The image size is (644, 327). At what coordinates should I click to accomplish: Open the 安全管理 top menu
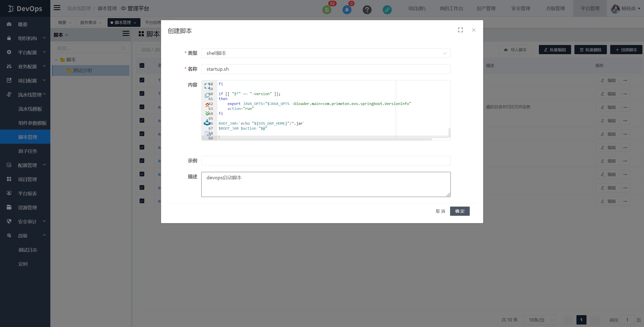521,9
